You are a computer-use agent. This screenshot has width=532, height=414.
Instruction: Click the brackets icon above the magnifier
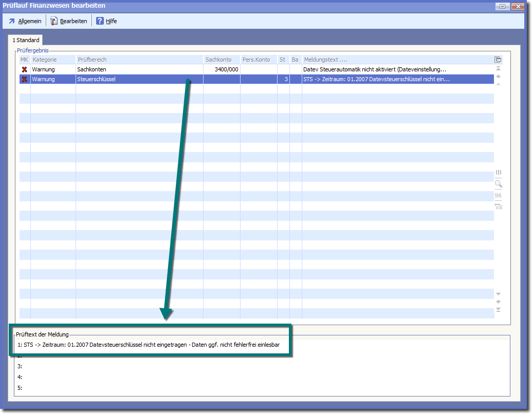pos(498,173)
